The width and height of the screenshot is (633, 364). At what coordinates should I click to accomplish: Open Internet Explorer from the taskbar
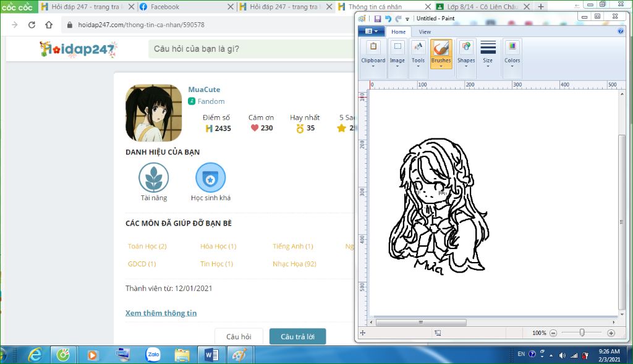tap(35, 355)
